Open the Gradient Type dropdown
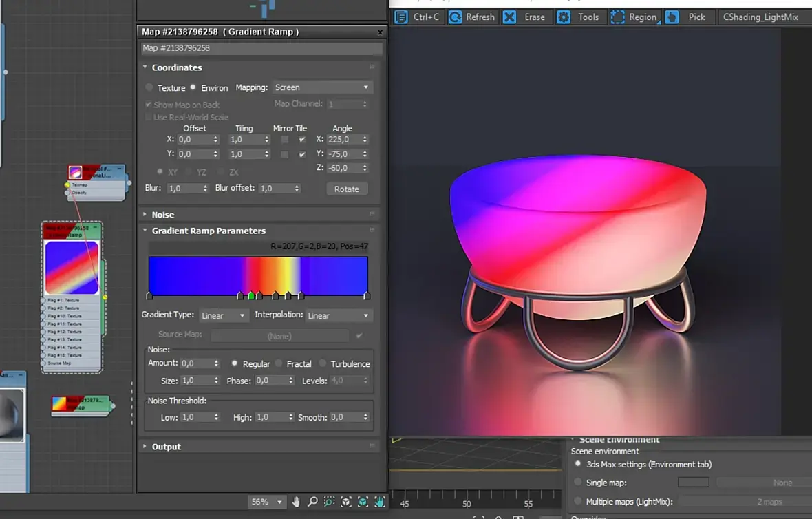 [223, 315]
